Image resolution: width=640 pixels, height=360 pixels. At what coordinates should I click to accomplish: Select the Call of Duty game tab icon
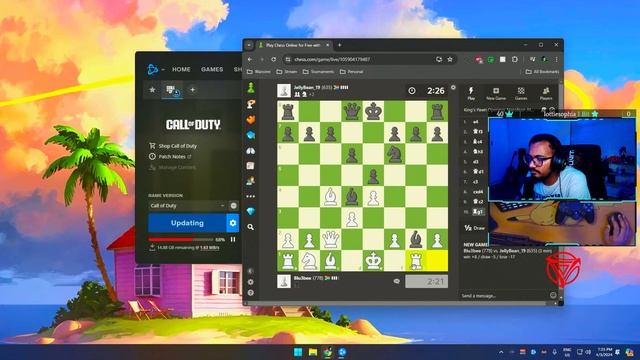[x=172, y=90]
